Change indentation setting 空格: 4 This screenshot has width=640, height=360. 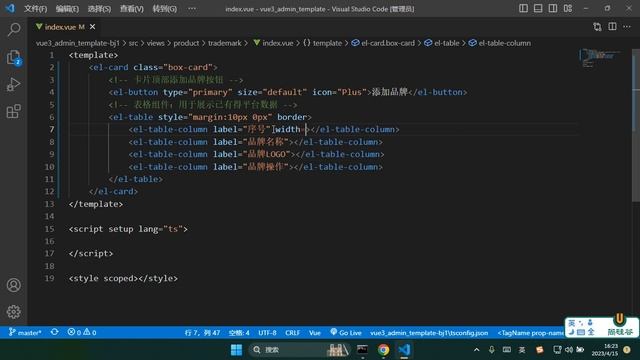tap(239, 333)
